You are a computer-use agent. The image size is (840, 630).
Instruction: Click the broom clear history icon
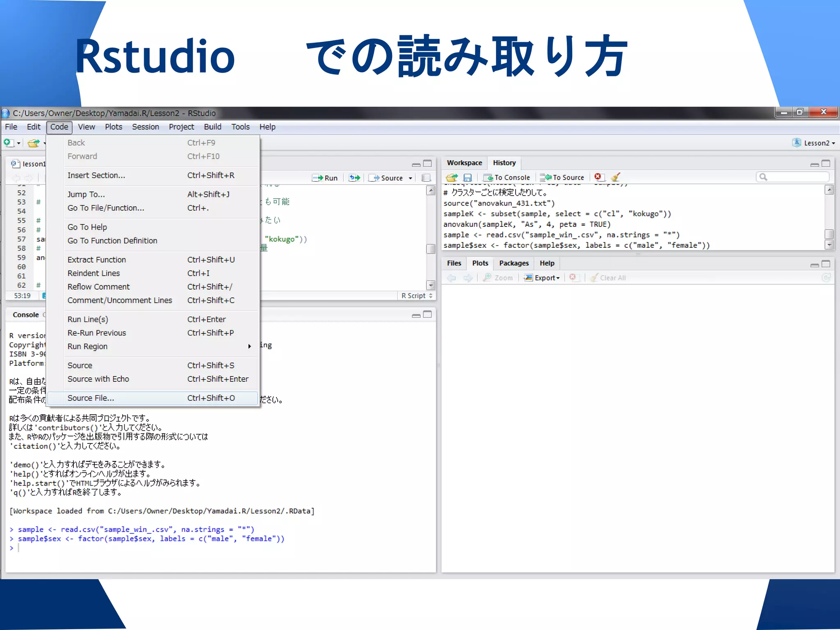tap(615, 177)
